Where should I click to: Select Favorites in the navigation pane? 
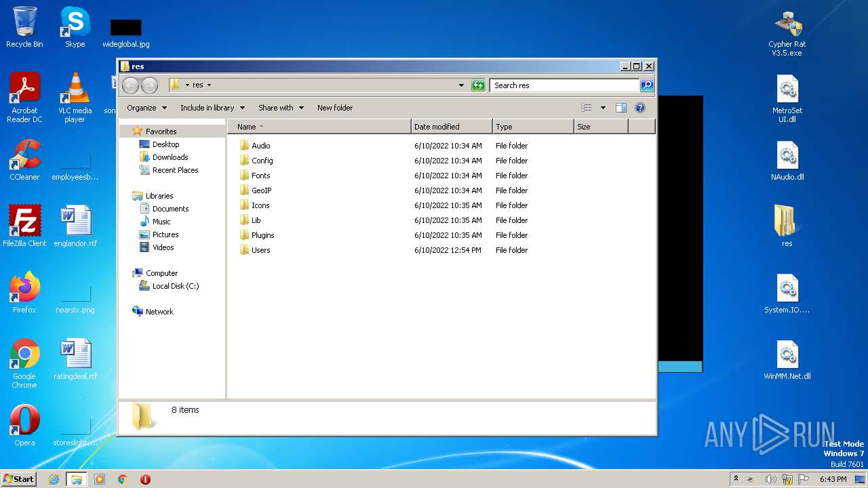click(x=161, y=131)
